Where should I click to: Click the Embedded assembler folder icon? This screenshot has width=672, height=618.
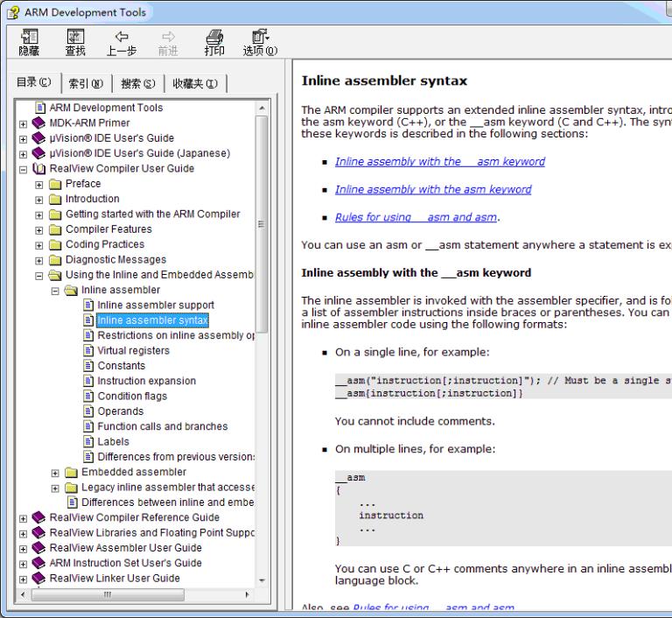coord(71,472)
